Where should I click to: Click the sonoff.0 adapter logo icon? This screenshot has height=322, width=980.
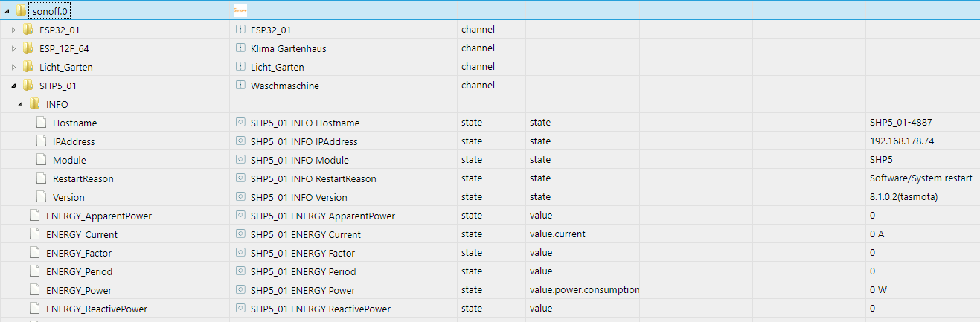[240, 10]
